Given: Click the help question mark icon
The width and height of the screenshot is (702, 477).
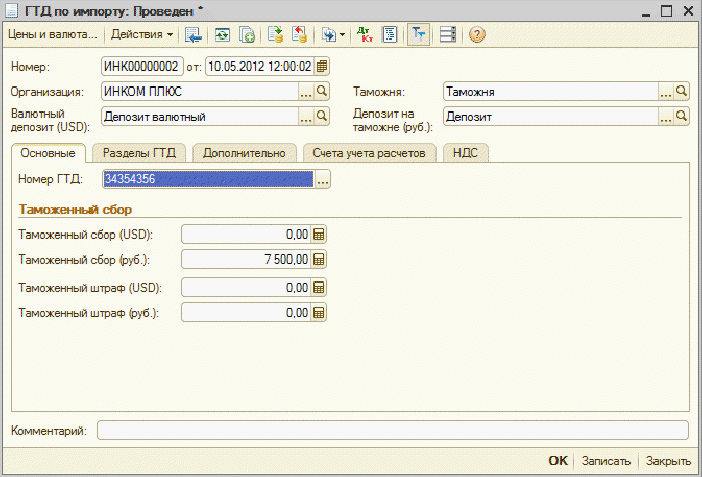Looking at the screenshot, I should pos(477,34).
